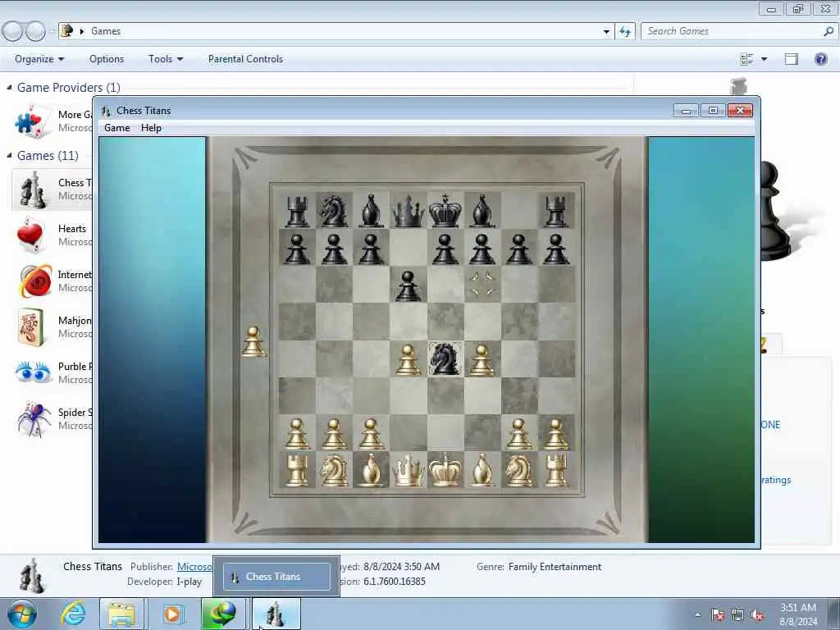The height and width of the screenshot is (630, 840).
Task: Select the white bishop beside the queen
Action: [371, 470]
